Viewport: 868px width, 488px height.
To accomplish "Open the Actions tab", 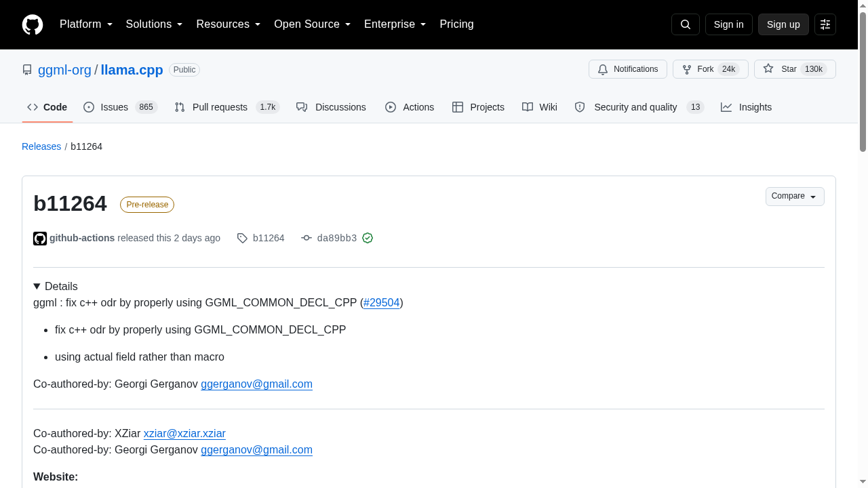I will click(x=410, y=107).
